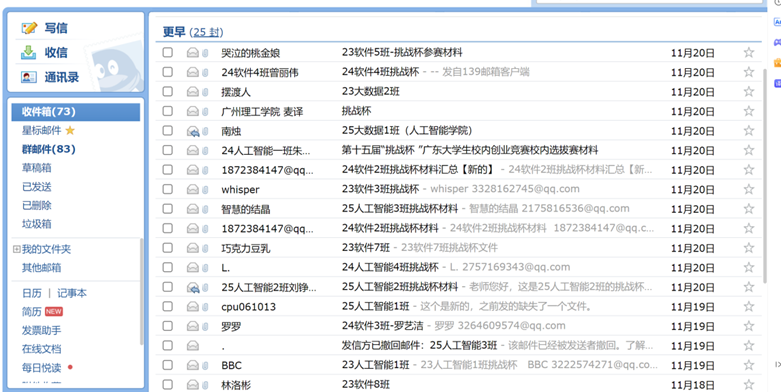The height and width of the screenshot is (392, 781).
Task: Click the envelope icon of 哭泣的桃金娘 row
Action: coord(192,53)
